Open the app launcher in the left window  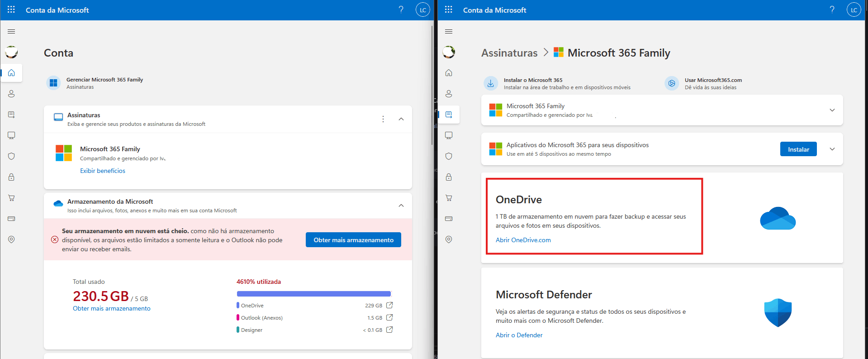(11, 10)
